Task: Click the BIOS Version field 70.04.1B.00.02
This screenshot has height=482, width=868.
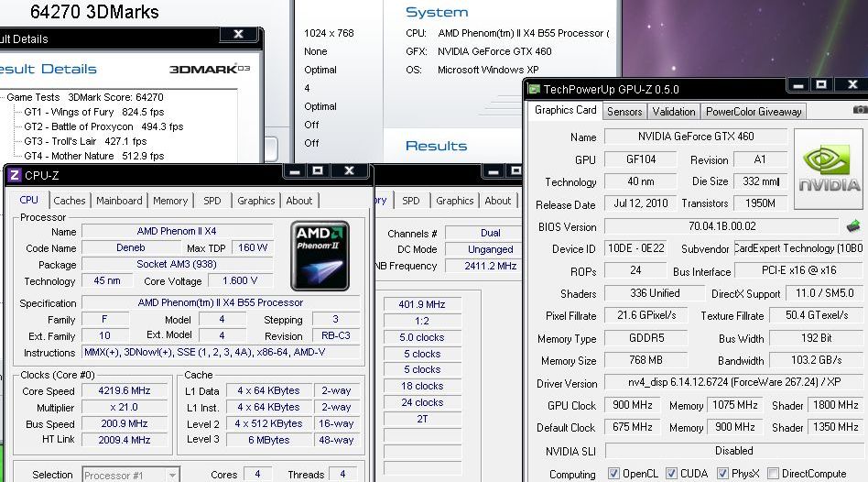Action: [722, 226]
